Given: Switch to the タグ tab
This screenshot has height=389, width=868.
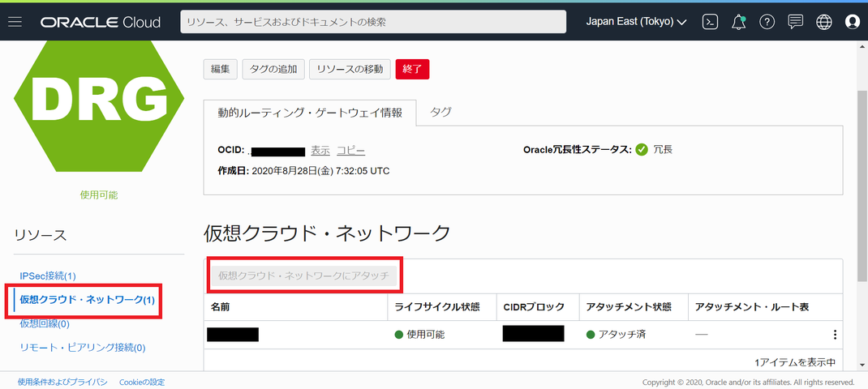Looking at the screenshot, I should tap(440, 112).
